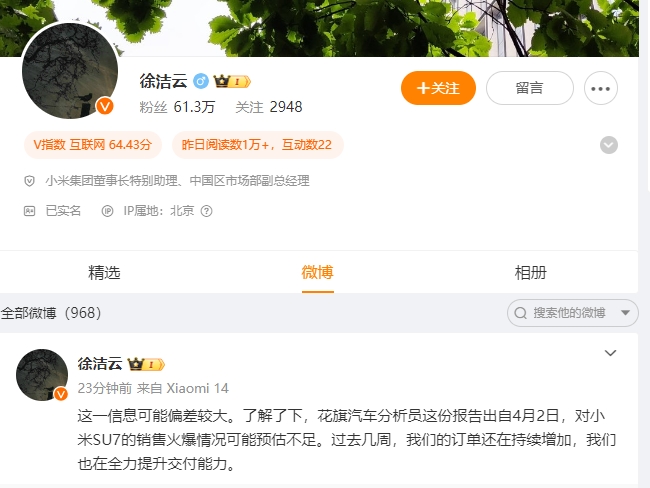
Task: Expand profile details with gray chevron circle
Action: click(x=609, y=145)
